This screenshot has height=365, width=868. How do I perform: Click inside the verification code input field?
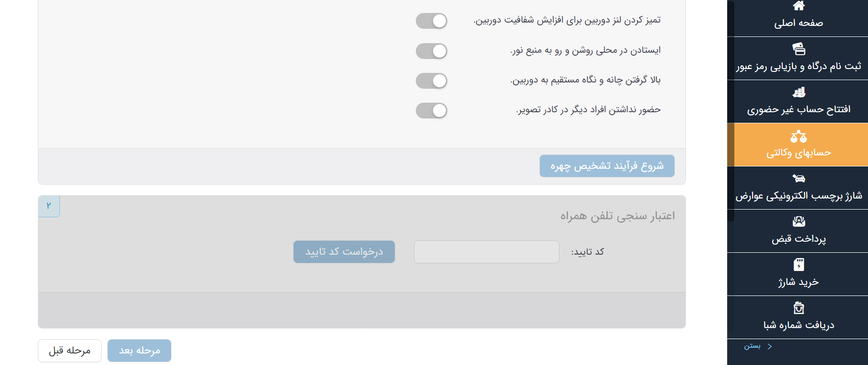pos(486,251)
